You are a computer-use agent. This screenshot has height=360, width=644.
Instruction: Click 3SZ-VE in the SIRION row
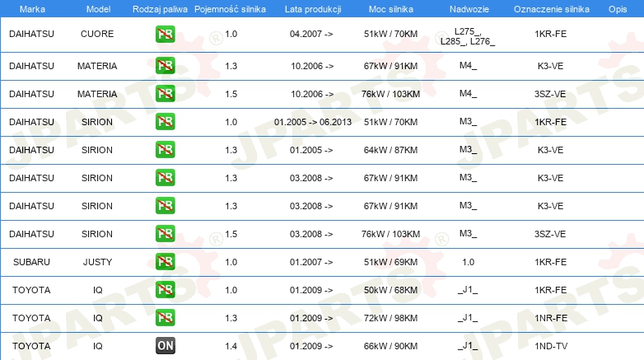[550, 234]
